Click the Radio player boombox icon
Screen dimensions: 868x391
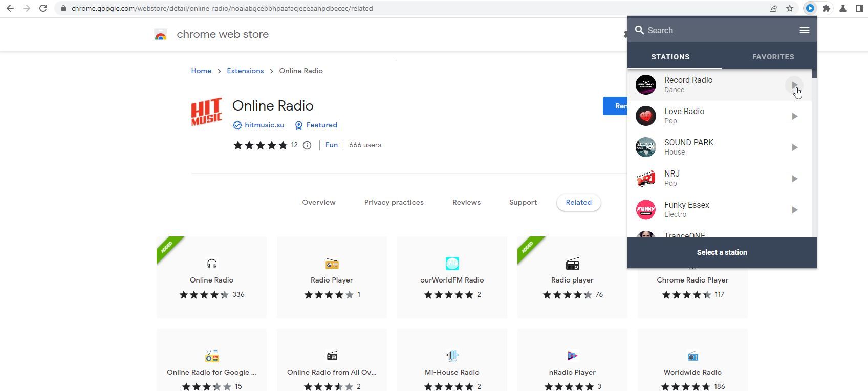[x=573, y=264]
